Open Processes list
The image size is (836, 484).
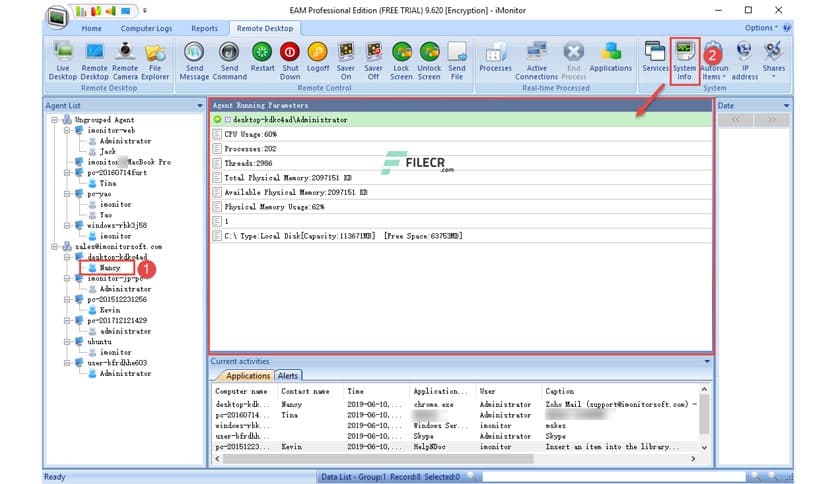click(x=495, y=57)
